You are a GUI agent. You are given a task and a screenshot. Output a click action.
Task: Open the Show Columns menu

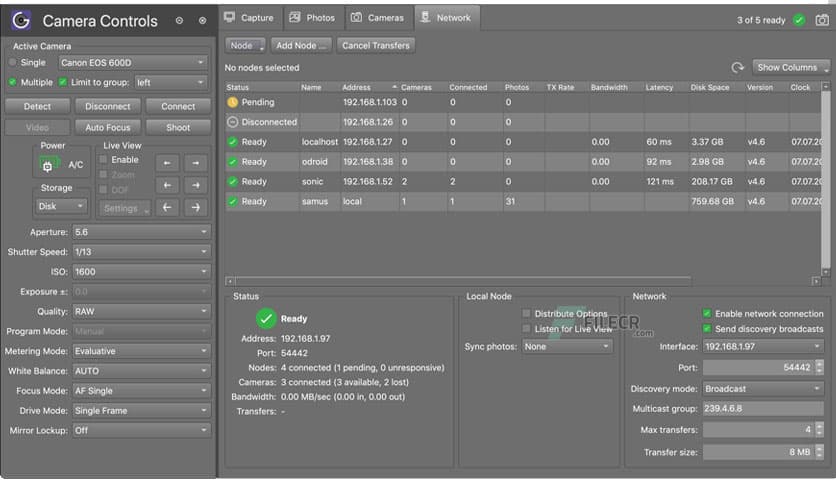coord(792,68)
